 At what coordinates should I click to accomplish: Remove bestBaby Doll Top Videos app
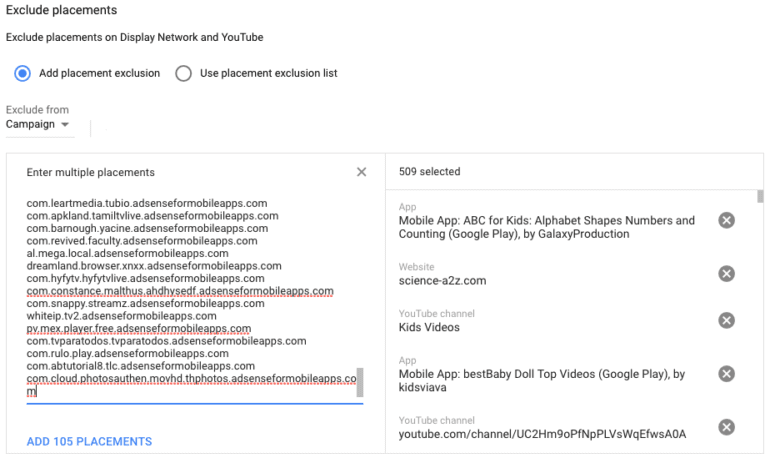coord(727,374)
